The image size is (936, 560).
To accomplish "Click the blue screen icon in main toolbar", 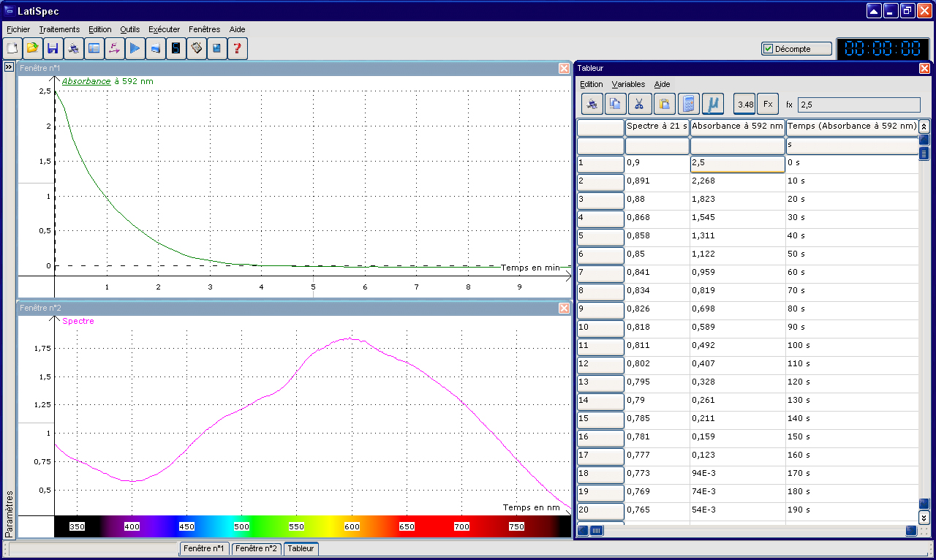I will [155, 48].
